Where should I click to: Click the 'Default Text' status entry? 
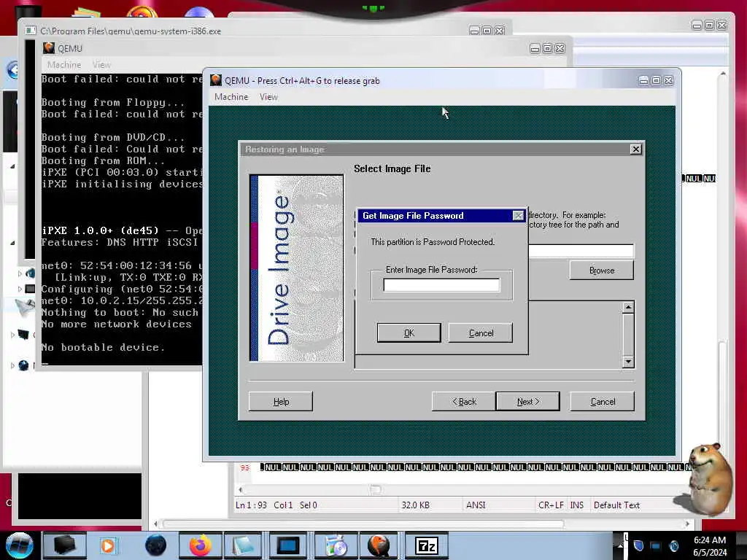click(616, 505)
